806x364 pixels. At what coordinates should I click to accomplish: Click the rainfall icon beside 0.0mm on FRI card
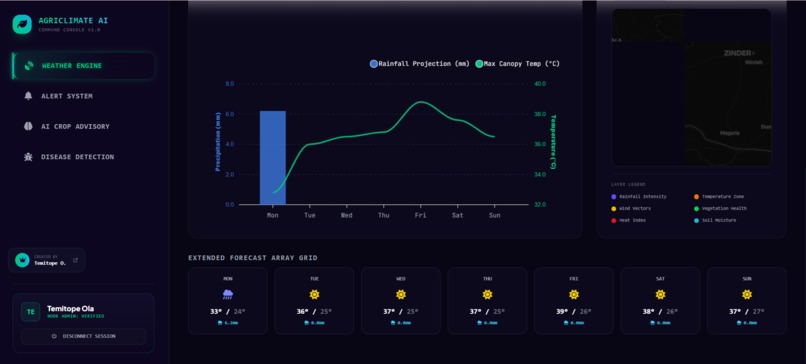tap(566, 323)
